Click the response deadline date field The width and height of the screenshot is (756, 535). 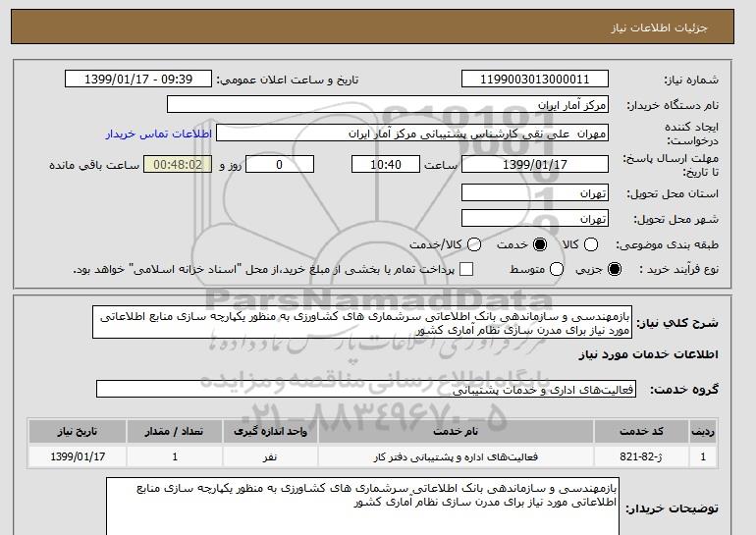coord(535,164)
